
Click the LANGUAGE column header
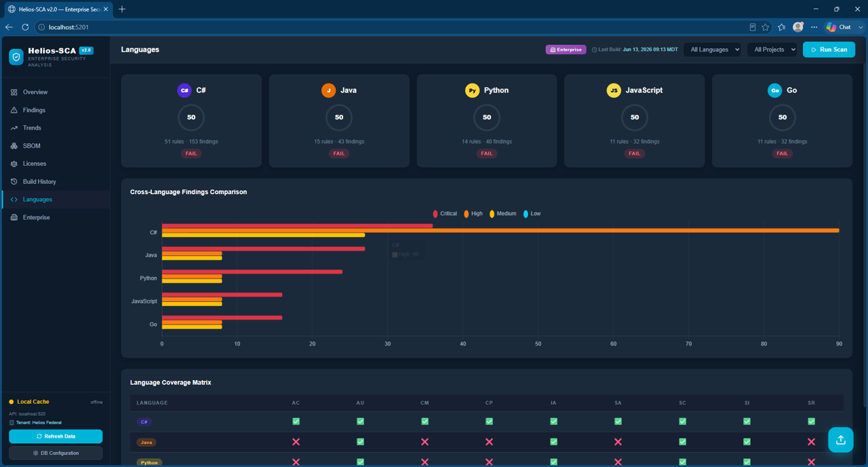click(x=152, y=403)
